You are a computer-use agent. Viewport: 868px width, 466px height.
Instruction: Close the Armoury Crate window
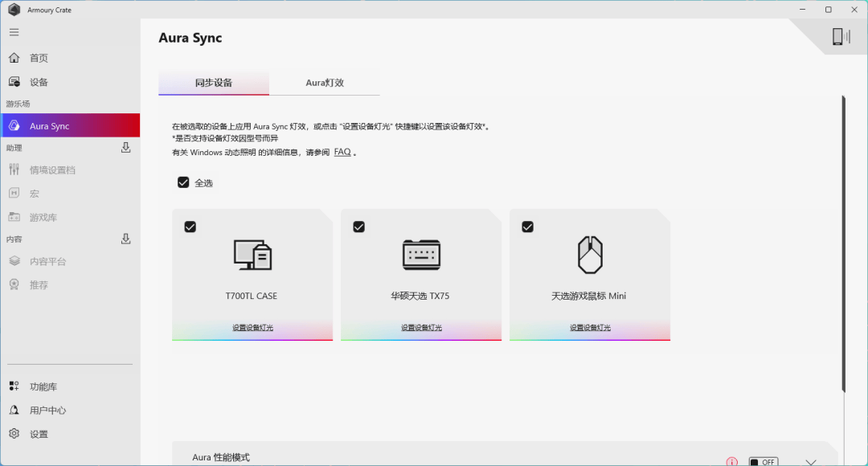click(x=854, y=10)
